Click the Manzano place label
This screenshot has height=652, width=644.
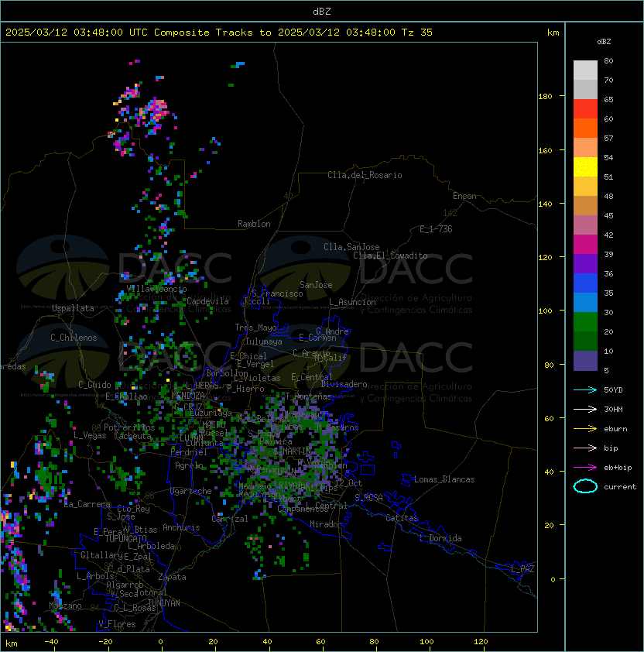click(65, 606)
